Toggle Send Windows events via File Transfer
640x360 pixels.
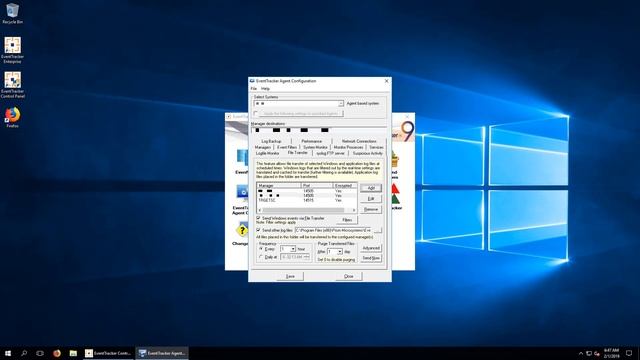tap(258, 218)
